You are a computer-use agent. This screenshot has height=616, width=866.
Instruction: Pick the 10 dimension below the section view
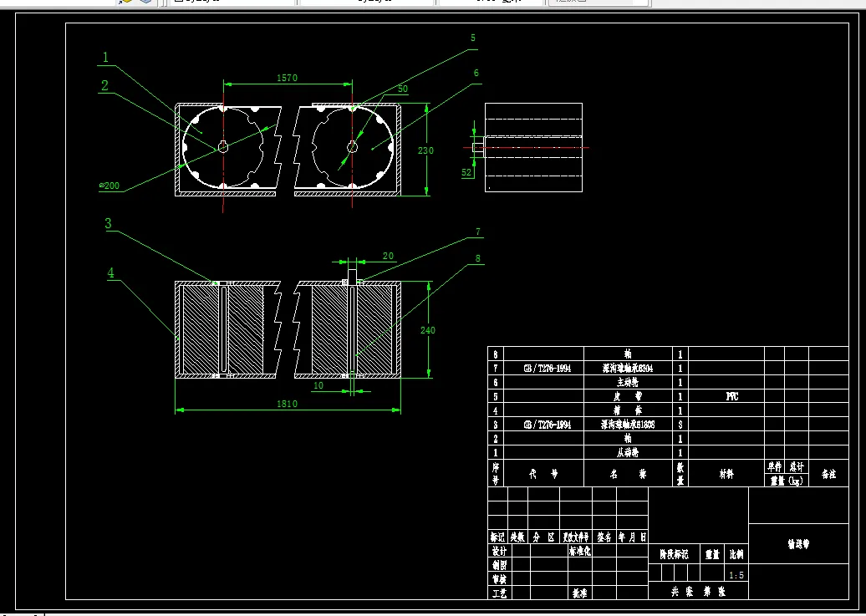(318, 385)
